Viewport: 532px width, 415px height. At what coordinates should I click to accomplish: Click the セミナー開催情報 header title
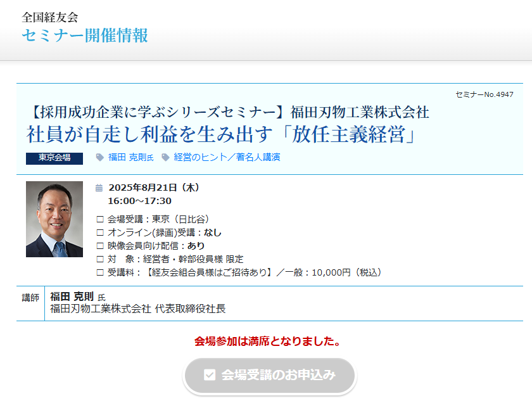coord(85,35)
